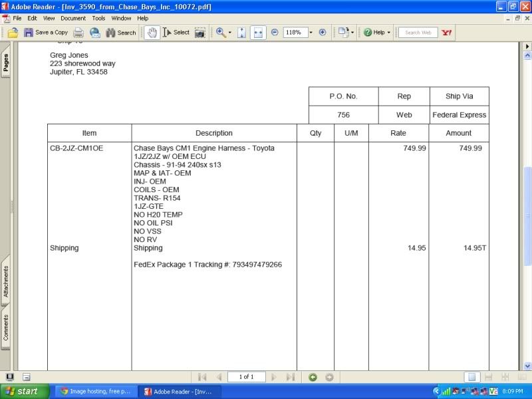
Task: Select the Zoom In magnifier tool
Action: tap(221, 33)
